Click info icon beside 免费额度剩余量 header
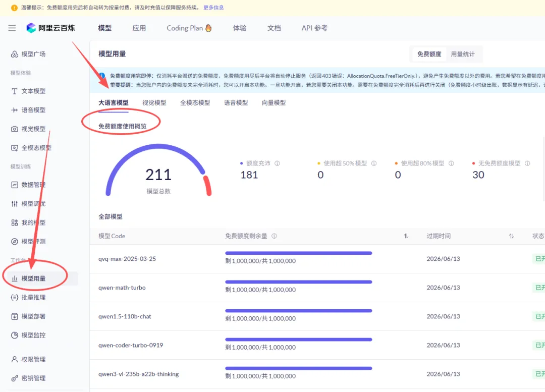This screenshot has width=545, height=392. (x=274, y=236)
